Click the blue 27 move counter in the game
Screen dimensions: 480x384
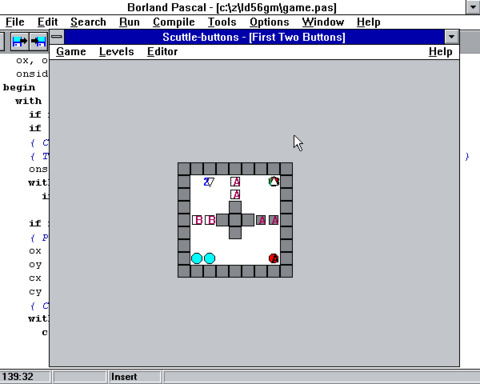point(209,182)
